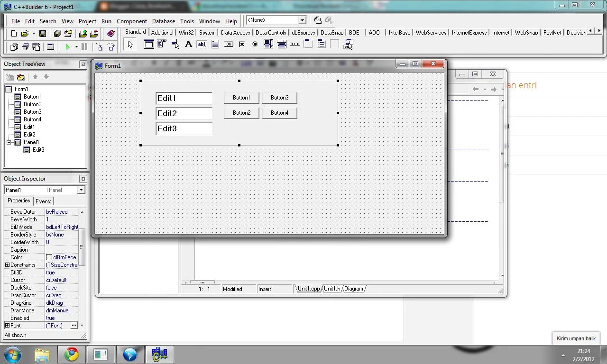607x364 pixels.
Task: Open dropdown arrow beside Open file icon
Action: pos(34,34)
